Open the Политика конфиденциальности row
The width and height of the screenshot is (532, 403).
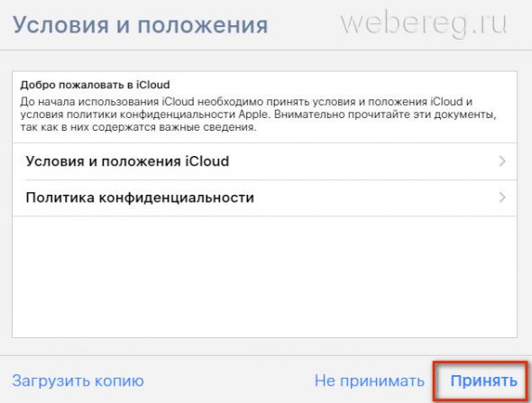pyautogui.click(x=264, y=197)
